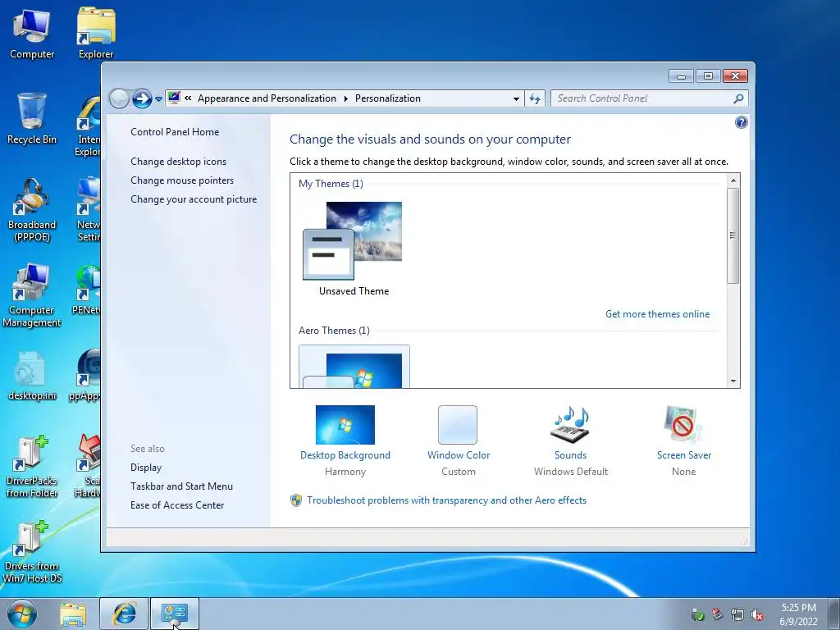Expand the breadcrumb chevrons before Appearance
The width and height of the screenshot is (840, 630).
click(x=188, y=98)
